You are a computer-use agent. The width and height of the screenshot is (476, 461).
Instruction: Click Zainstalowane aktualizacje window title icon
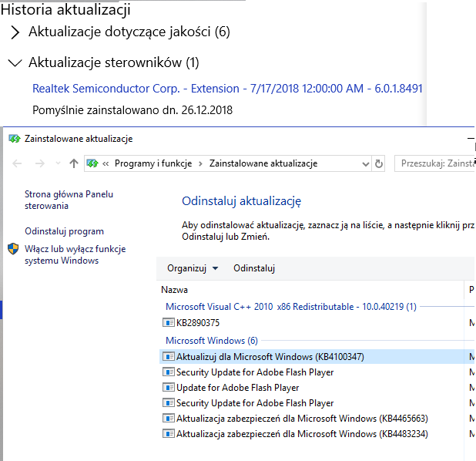15,139
